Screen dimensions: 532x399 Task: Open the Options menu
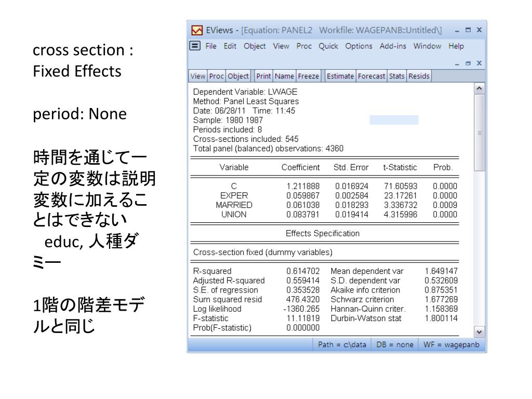(358, 46)
